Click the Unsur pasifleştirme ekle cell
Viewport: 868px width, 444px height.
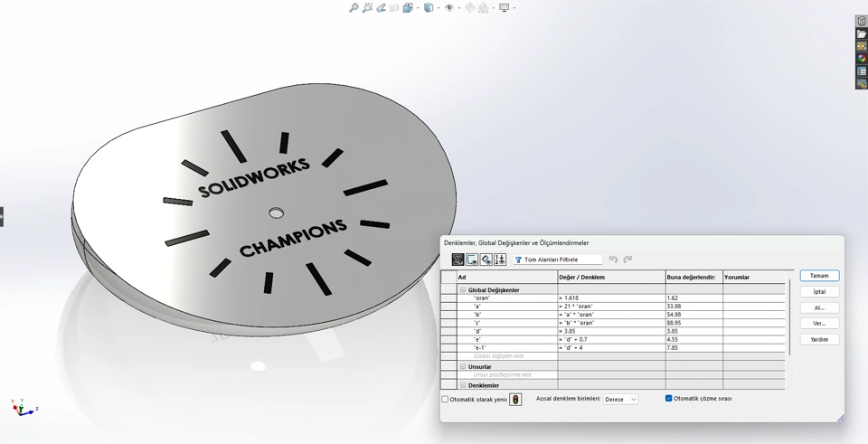point(507,374)
